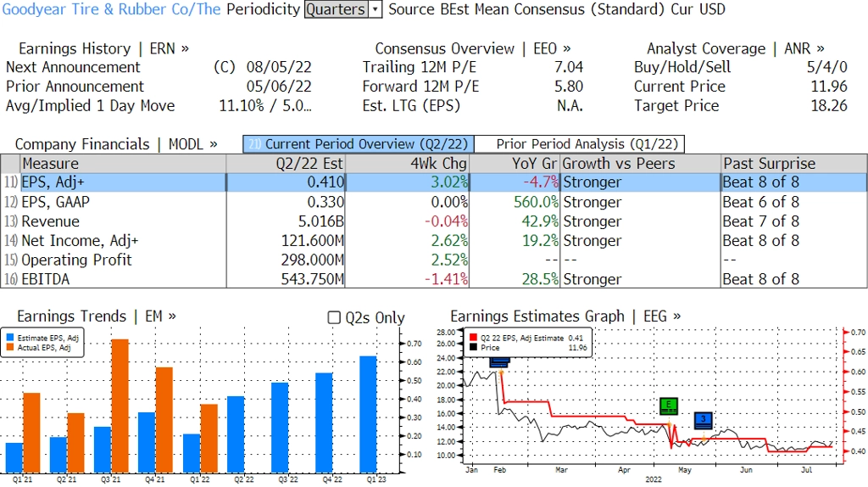868x487 pixels.
Task: Enable the Q2s Only checkbox
Action: click(334, 317)
